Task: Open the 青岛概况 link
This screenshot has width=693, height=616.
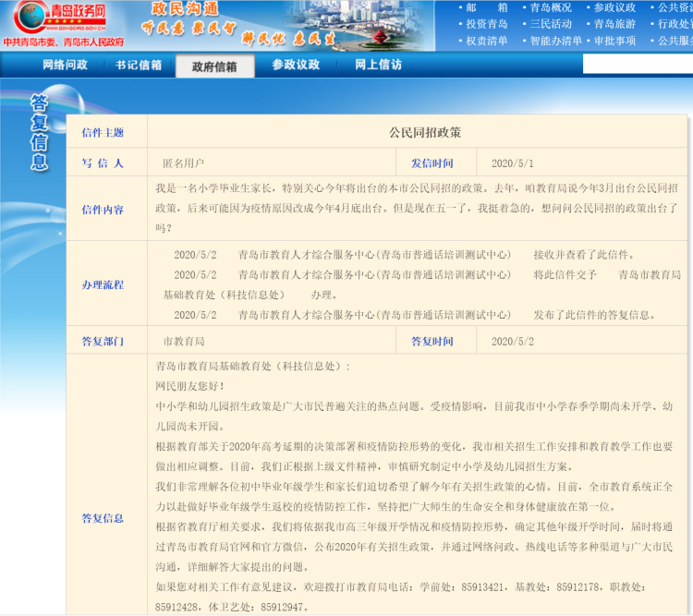Action: coord(551,7)
